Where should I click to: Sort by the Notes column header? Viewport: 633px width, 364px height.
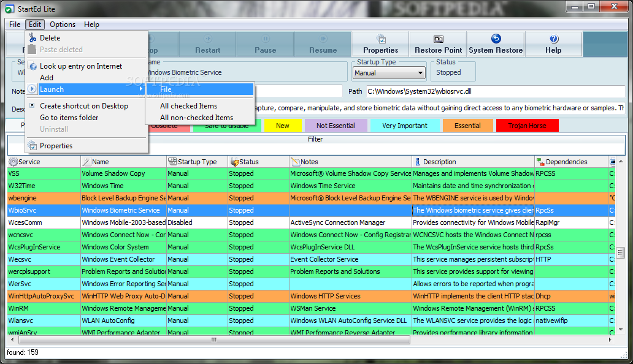(350, 162)
